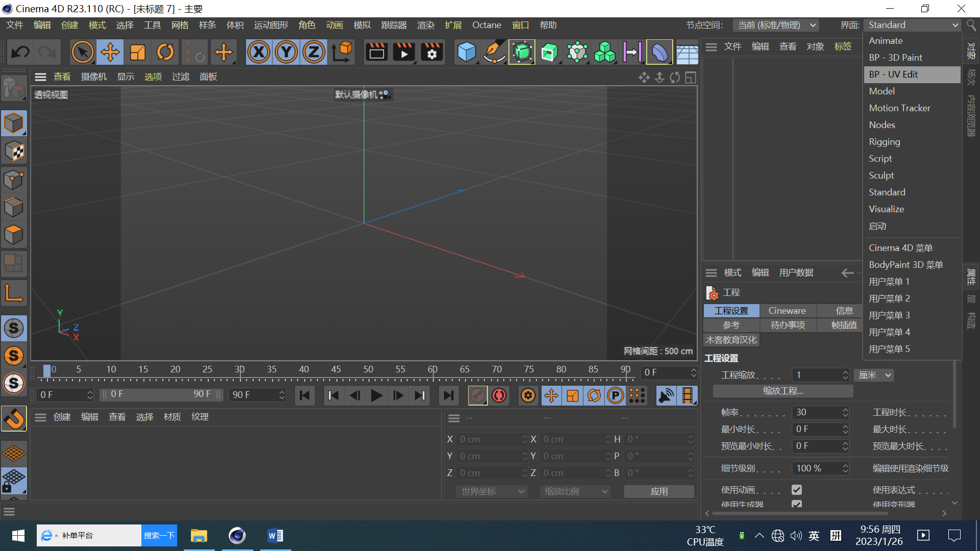
Task: Select the Scale tool icon
Action: [138, 52]
